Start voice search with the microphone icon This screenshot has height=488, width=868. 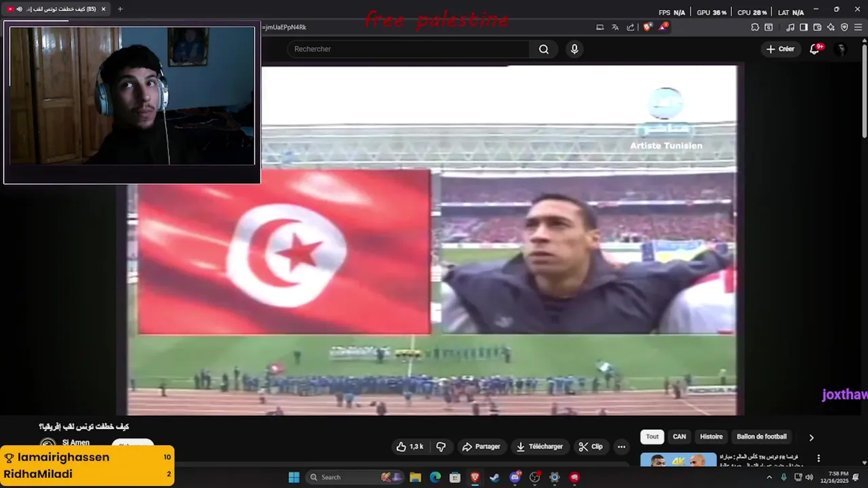click(574, 49)
